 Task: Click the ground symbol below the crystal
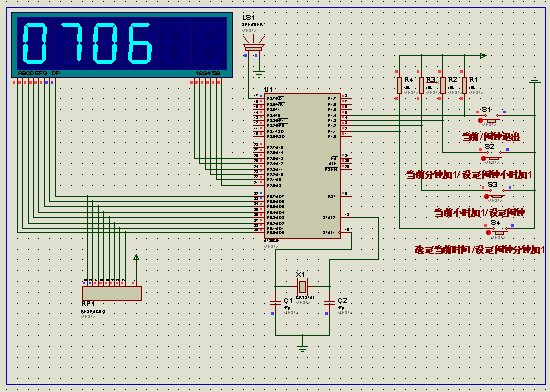(x=302, y=347)
